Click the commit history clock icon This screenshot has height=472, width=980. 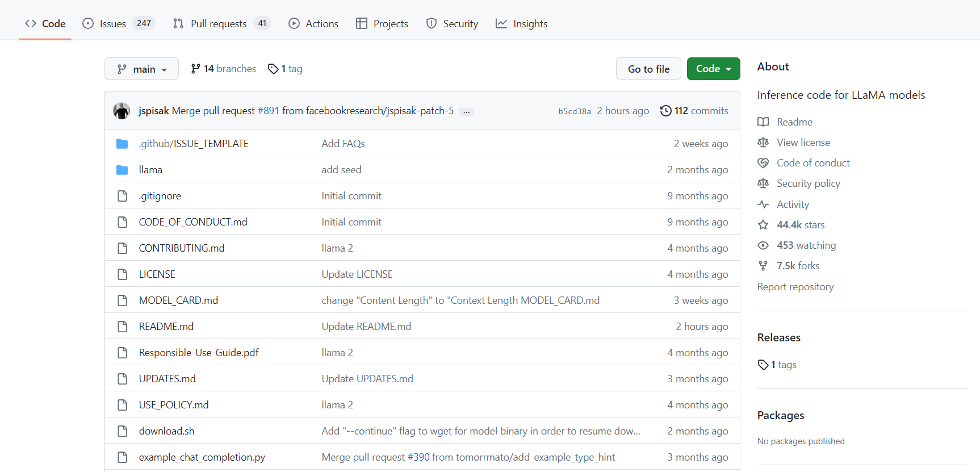[665, 111]
